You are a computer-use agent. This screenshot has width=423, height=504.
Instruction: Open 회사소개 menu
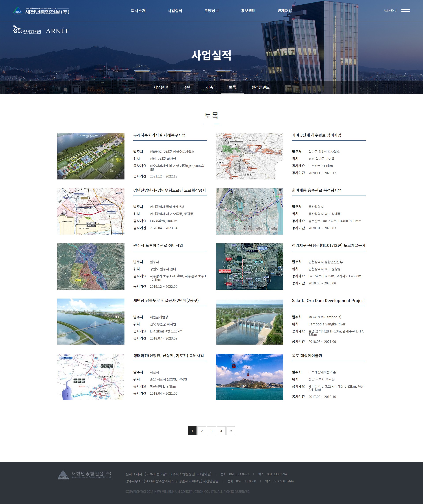[x=138, y=11]
